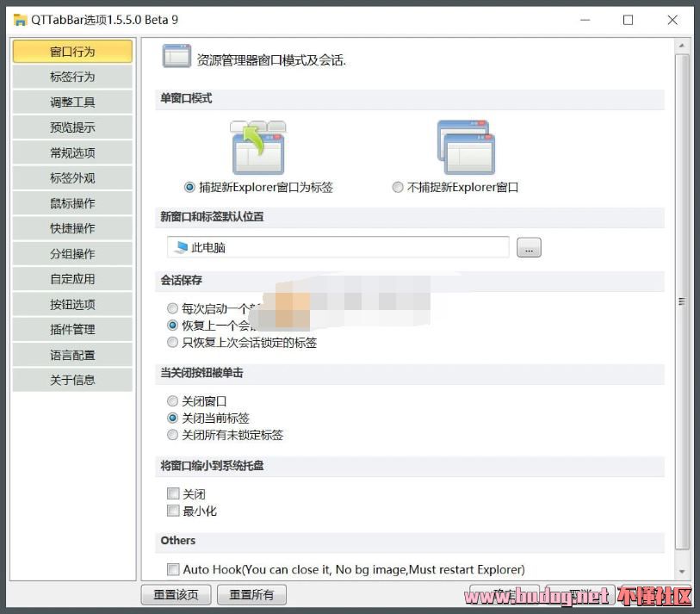Switch to 鼠标操作 tab

pyautogui.click(x=72, y=203)
